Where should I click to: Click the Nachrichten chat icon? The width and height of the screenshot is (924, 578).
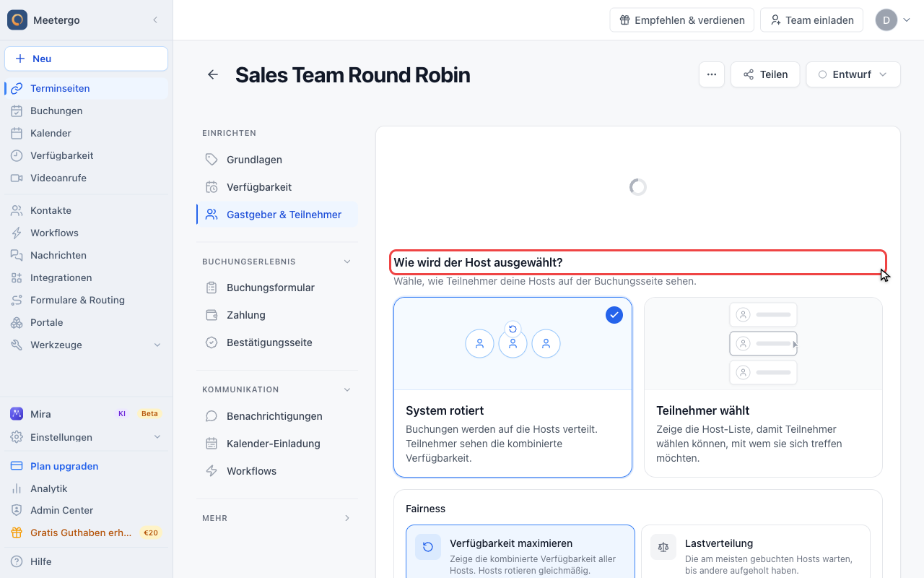(17, 255)
